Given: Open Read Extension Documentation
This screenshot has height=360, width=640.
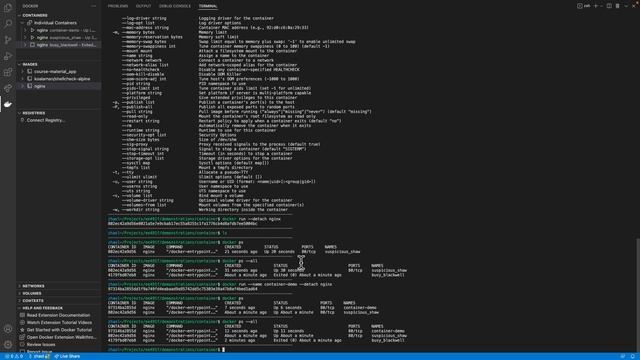Looking at the screenshot, I should pyautogui.click(x=58, y=316).
